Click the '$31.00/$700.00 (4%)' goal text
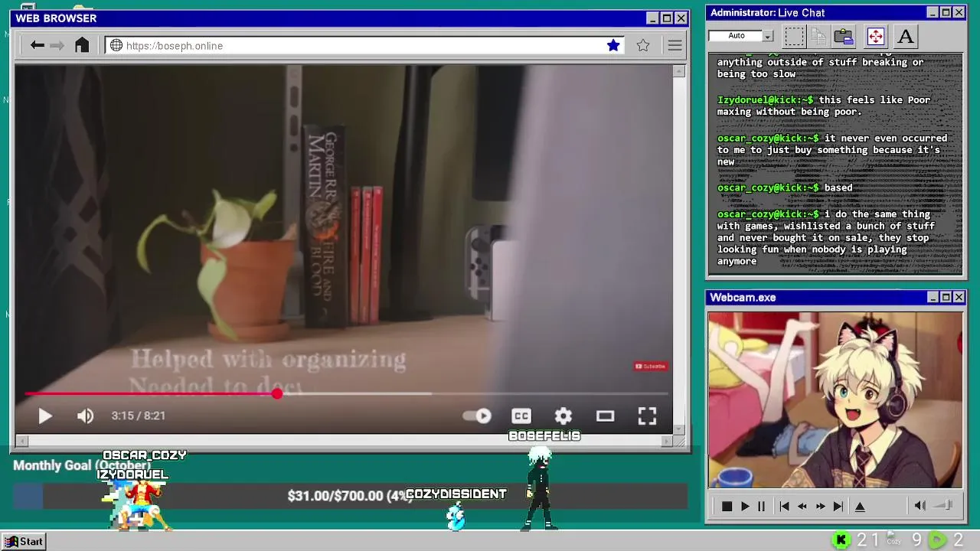Viewport: 980px width, 551px height. [351, 496]
